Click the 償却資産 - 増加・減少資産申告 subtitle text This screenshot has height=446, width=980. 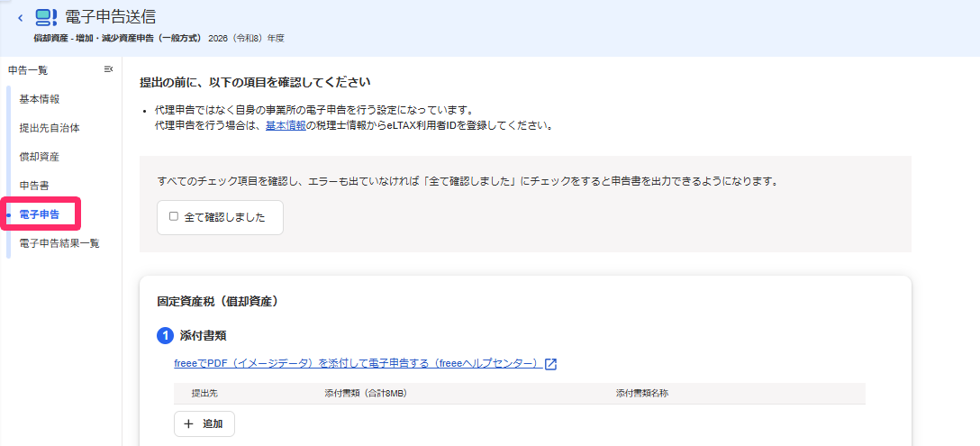click(118, 39)
